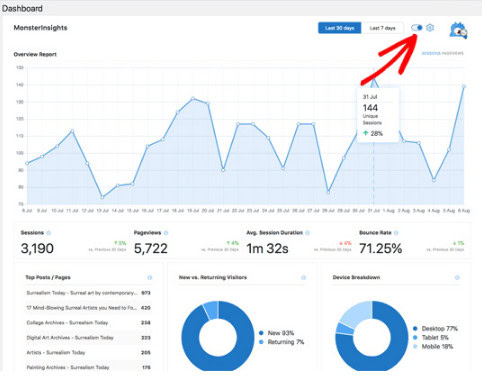The height and width of the screenshot is (378, 482).
Task: Click the 19 Jul peak data point
Action: [193, 98]
